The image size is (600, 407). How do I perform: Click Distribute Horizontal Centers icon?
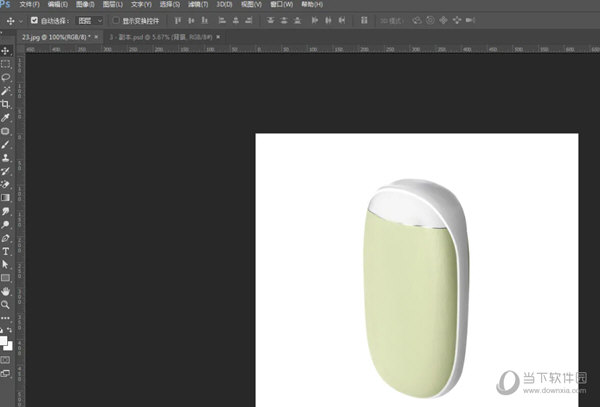[328, 20]
